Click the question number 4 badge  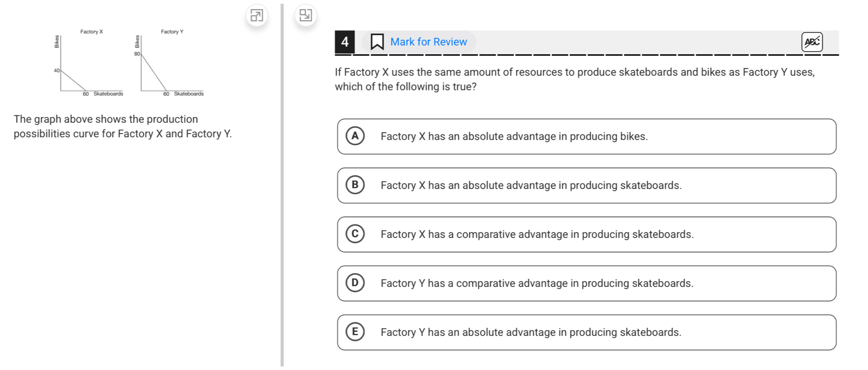pos(345,42)
